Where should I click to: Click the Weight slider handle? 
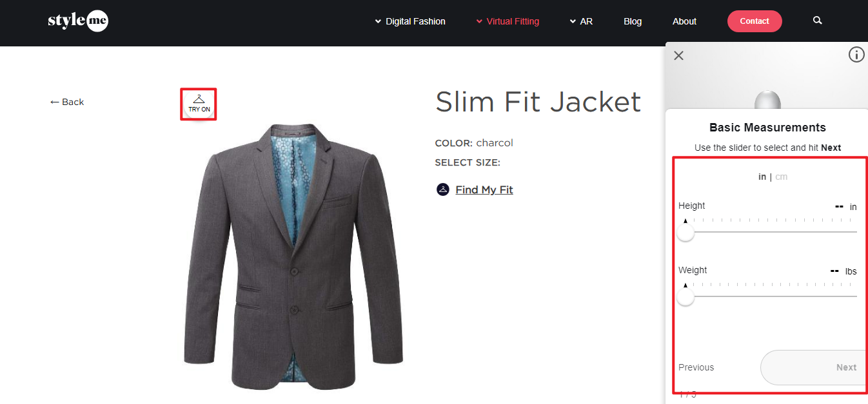tap(686, 297)
